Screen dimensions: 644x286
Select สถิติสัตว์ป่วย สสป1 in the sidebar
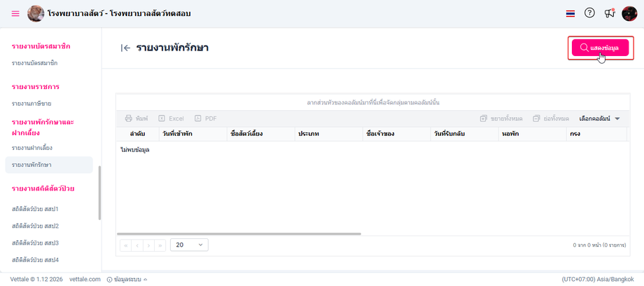coord(35,209)
